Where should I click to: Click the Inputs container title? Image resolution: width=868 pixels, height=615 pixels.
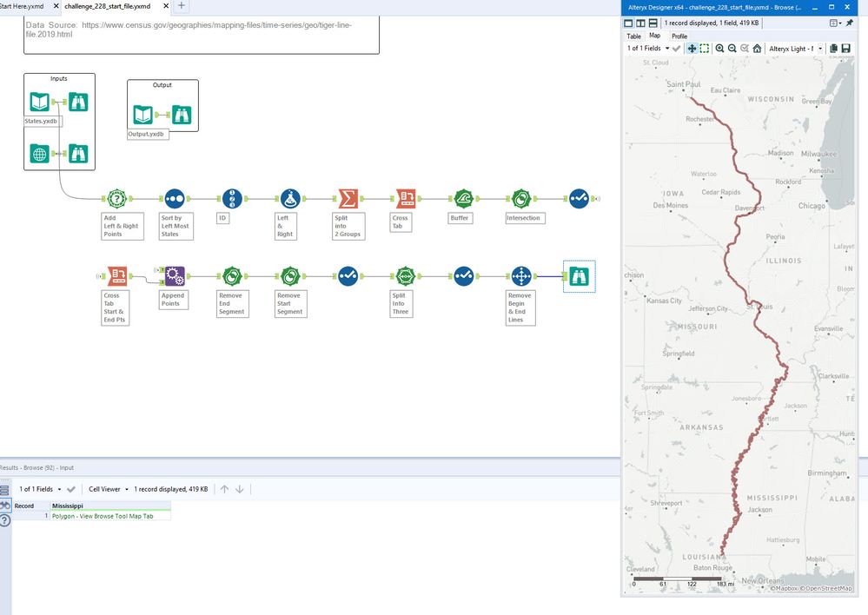coord(59,78)
